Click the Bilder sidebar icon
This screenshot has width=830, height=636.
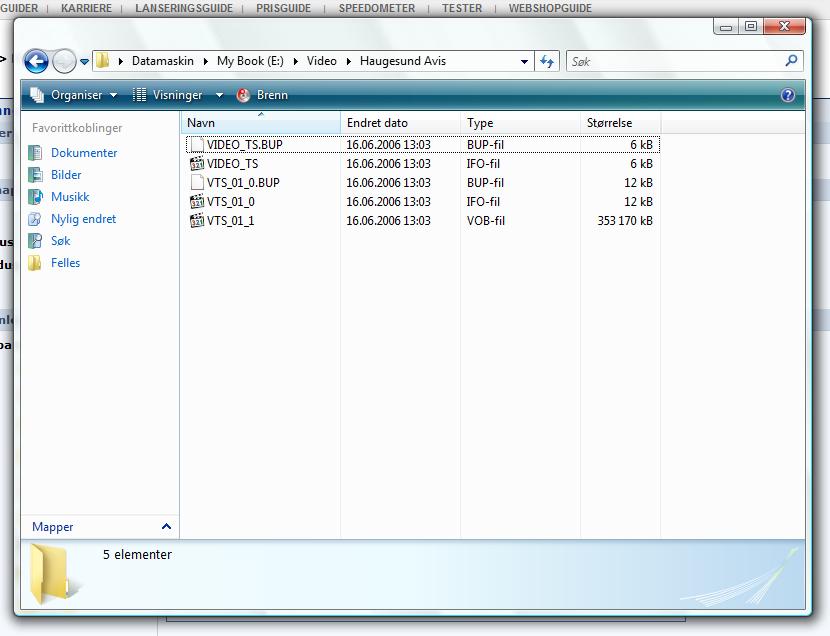click(35, 175)
